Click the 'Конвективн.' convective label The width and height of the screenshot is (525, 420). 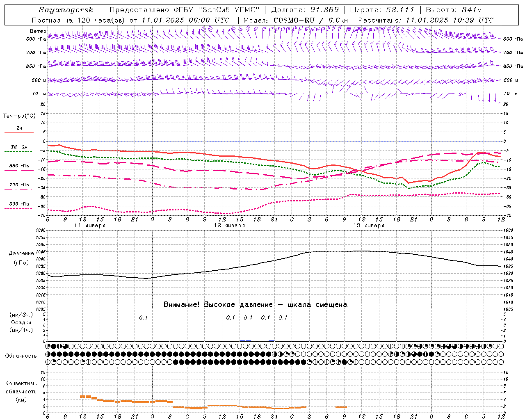point(21,383)
